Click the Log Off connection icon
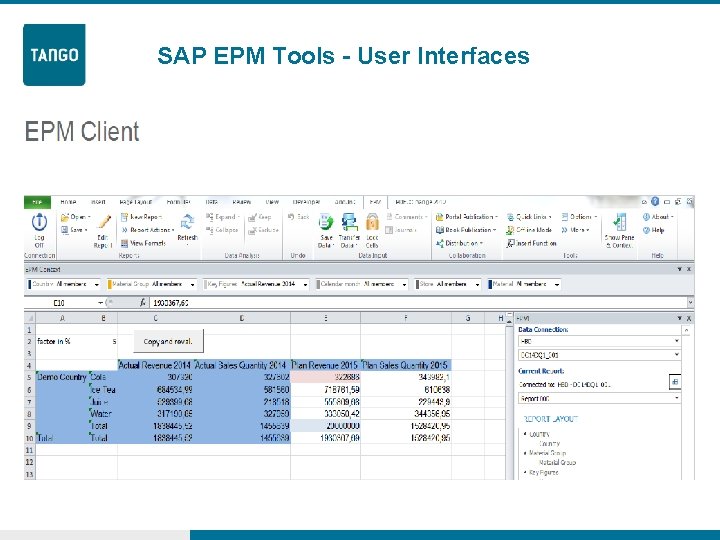 coord(39,222)
